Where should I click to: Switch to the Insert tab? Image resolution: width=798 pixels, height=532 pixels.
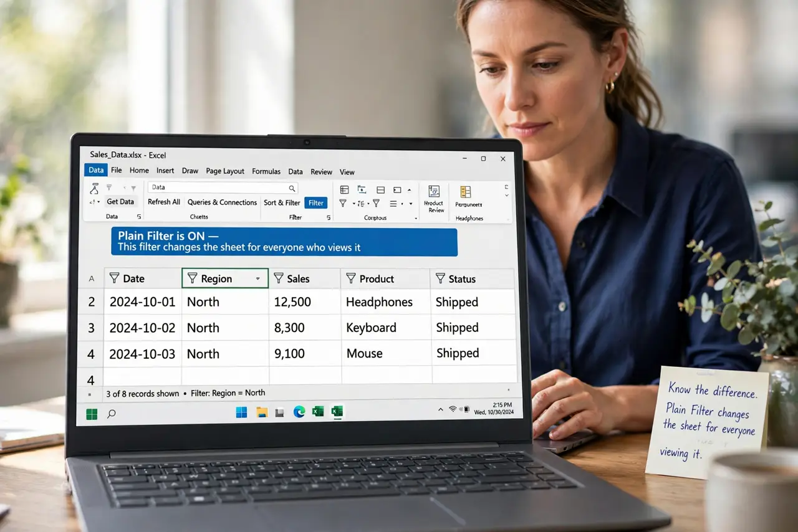pyautogui.click(x=165, y=171)
